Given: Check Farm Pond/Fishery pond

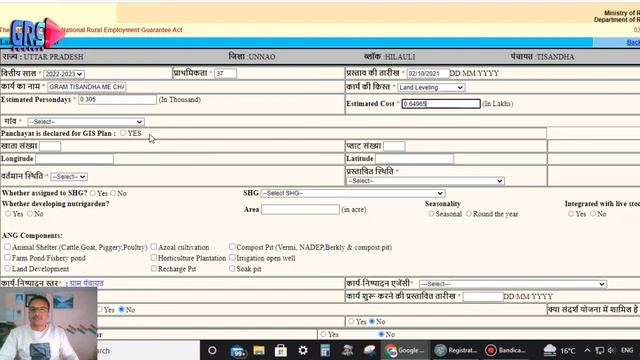Looking at the screenshot, I should (8, 258).
